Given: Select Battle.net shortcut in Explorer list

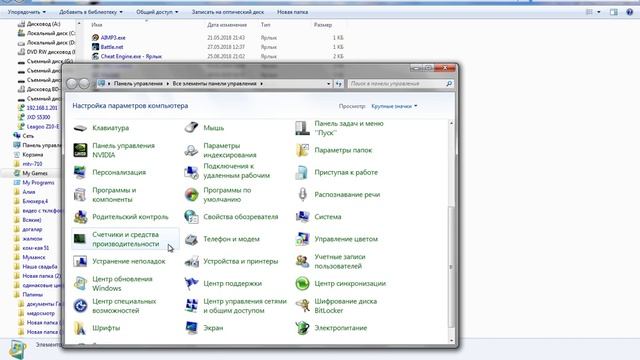Looking at the screenshot, I should click(x=111, y=47).
